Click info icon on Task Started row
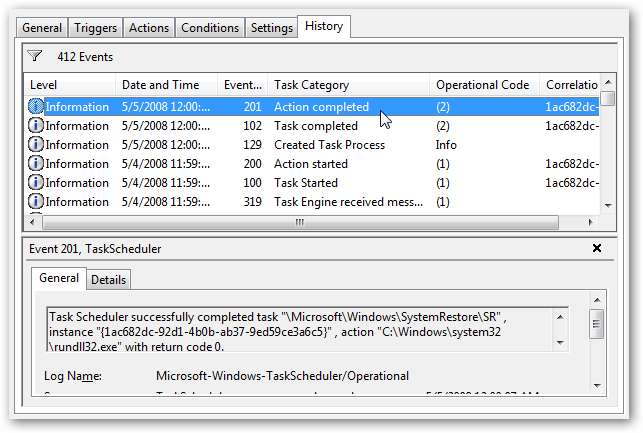This screenshot has width=643, height=433. (36, 183)
